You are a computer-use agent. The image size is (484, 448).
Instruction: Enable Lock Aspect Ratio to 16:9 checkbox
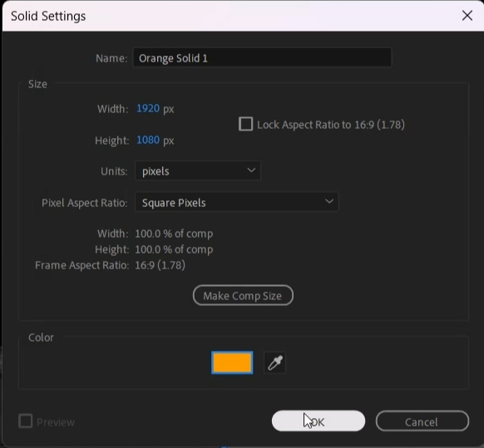point(245,124)
